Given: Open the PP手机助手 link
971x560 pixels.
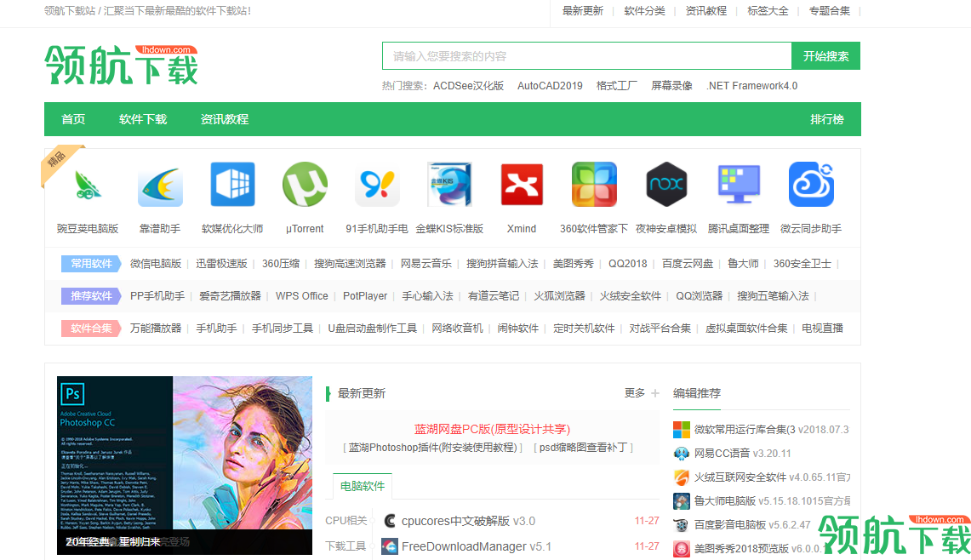Looking at the screenshot, I should pos(157,295).
